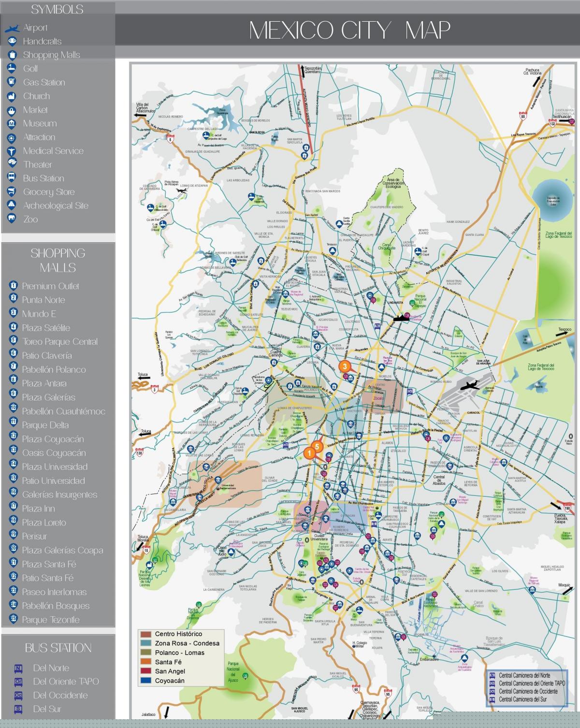Toggle the Theater symbol in the legend
Image resolution: width=580 pixels, height=728 pixels.
(x=12, y=164)
